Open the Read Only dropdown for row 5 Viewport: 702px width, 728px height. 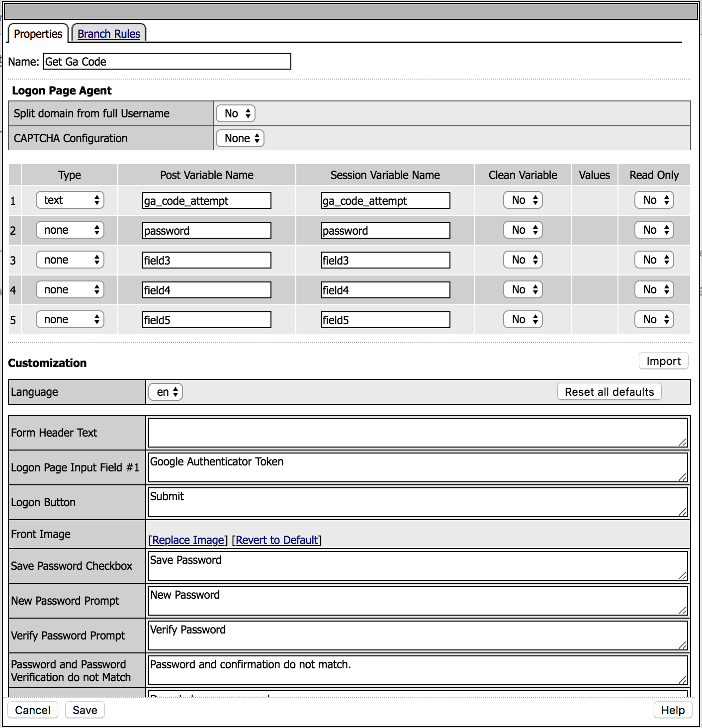click(x=654, y=319)
